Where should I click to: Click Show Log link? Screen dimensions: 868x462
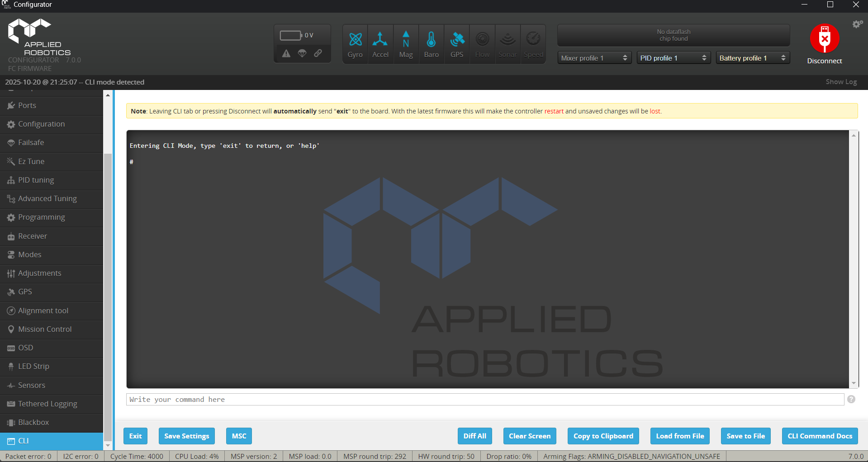(841, 82)
